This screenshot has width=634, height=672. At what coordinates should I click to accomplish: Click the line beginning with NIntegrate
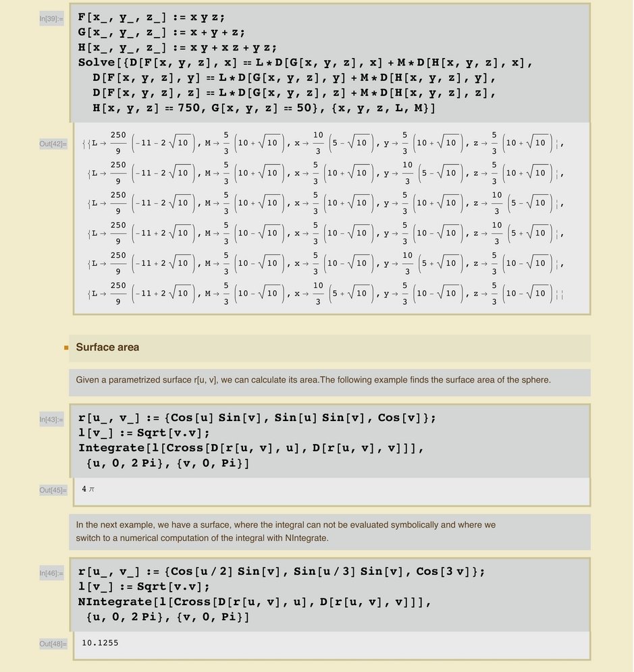[x=254, y=601]
